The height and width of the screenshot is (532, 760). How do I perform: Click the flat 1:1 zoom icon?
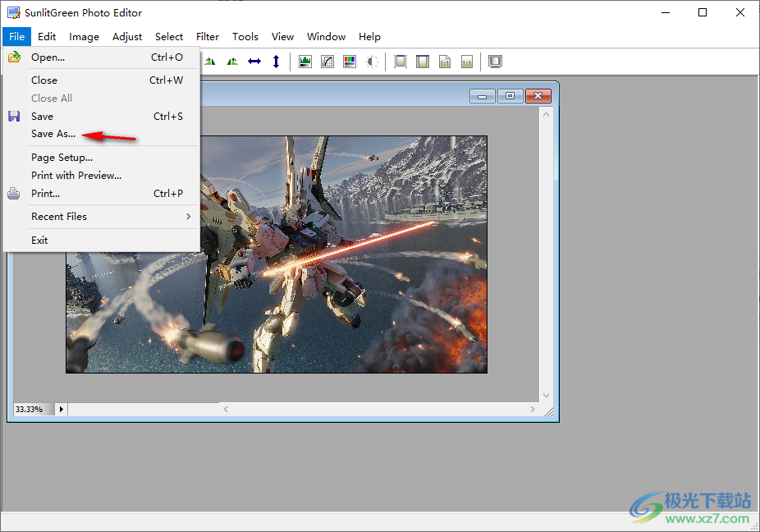tap(467, 62)
